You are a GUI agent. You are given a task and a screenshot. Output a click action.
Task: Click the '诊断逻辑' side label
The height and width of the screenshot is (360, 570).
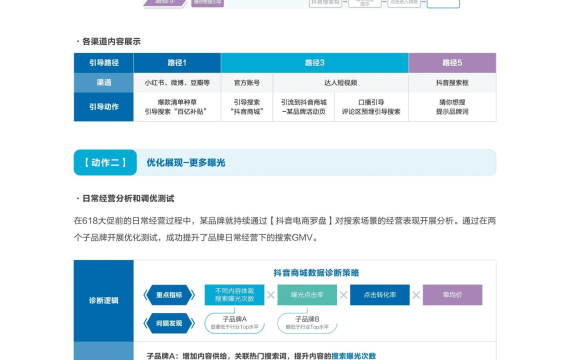104,301
